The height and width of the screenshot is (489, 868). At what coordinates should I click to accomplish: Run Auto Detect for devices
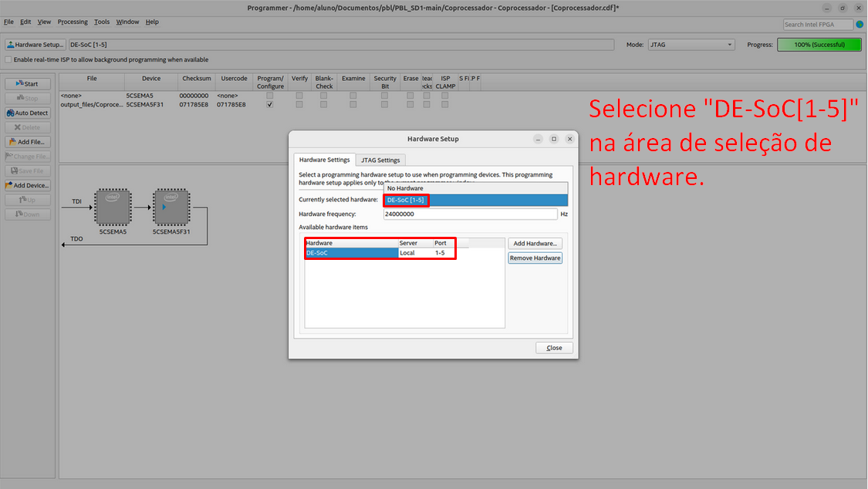28,113
